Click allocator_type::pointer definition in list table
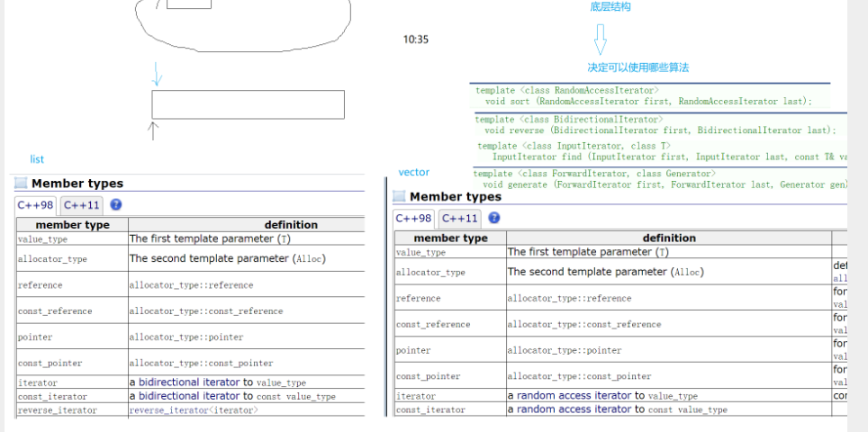 click(186, 337)
